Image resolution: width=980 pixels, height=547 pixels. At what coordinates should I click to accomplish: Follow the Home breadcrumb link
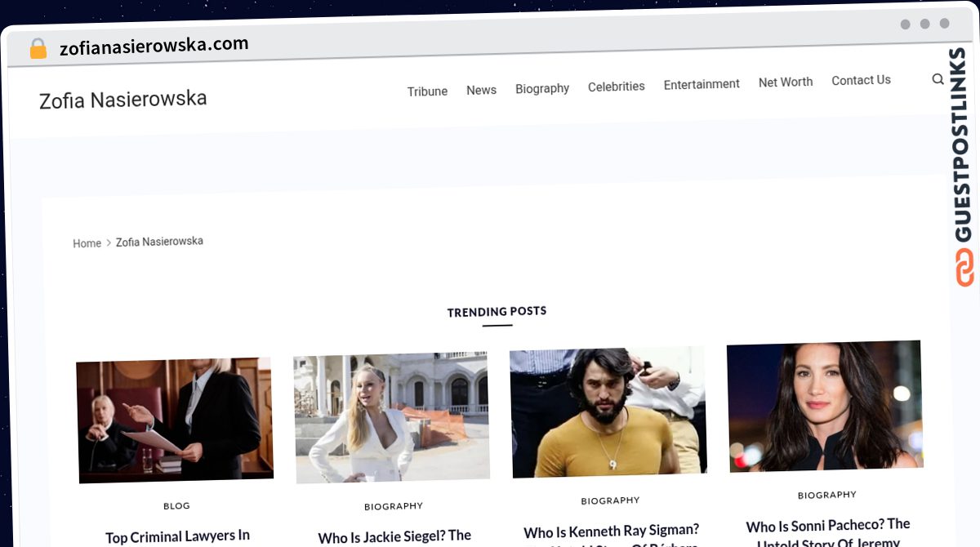pos(87,243)
